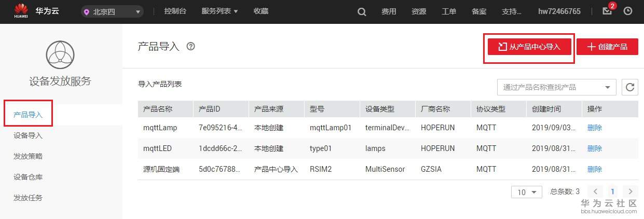Click the clock history icon
Viewport: 644px width, 219px height.
tap(628, 11)
